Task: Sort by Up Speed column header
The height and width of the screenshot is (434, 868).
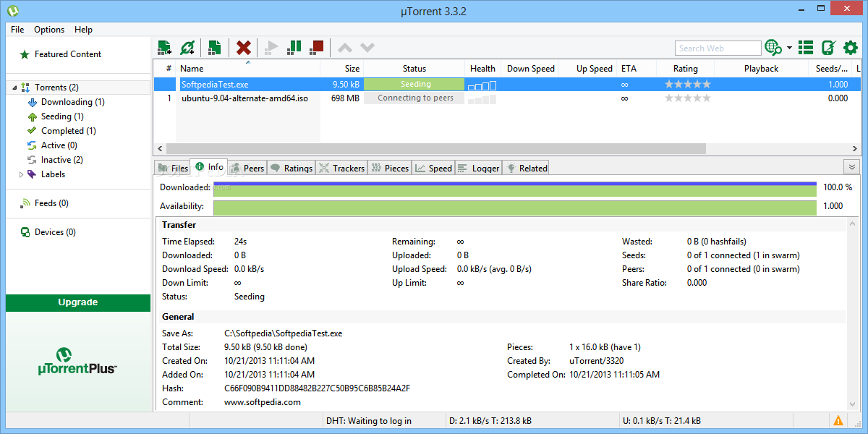Action: tap(588, 69)
